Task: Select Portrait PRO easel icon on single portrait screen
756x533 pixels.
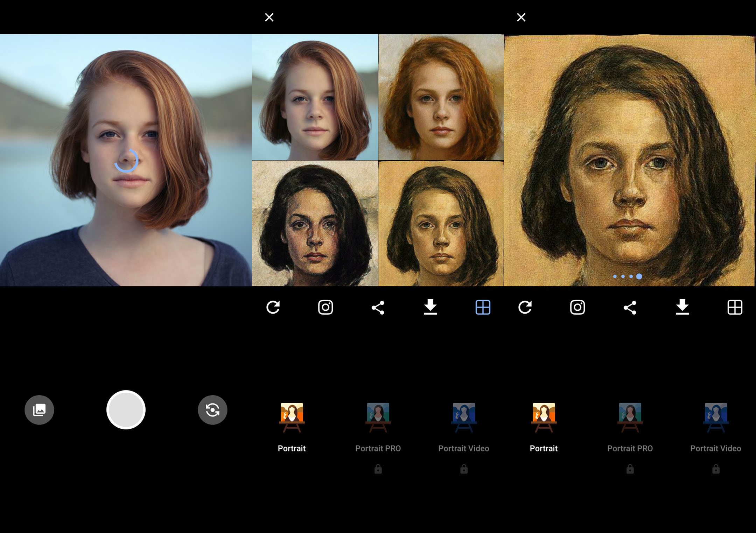Action: pyautogui.click(x=630, y=418)
